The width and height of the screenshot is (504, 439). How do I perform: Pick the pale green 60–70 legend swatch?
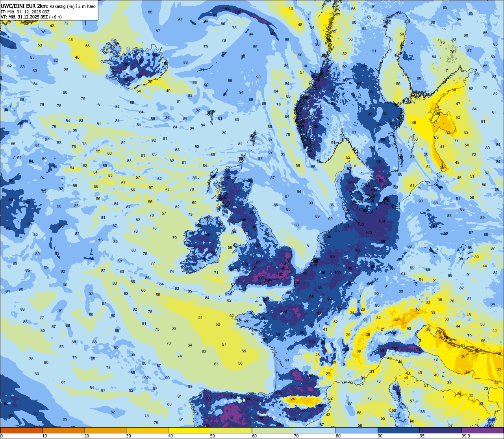pos(273,430)
